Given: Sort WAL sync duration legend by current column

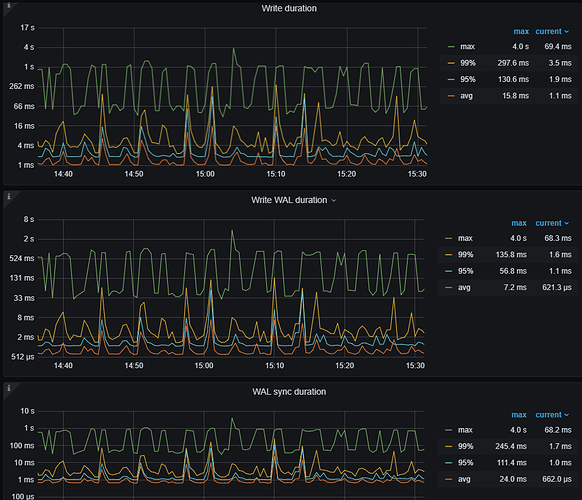Looking at the screenshot, I should point(552,415).
